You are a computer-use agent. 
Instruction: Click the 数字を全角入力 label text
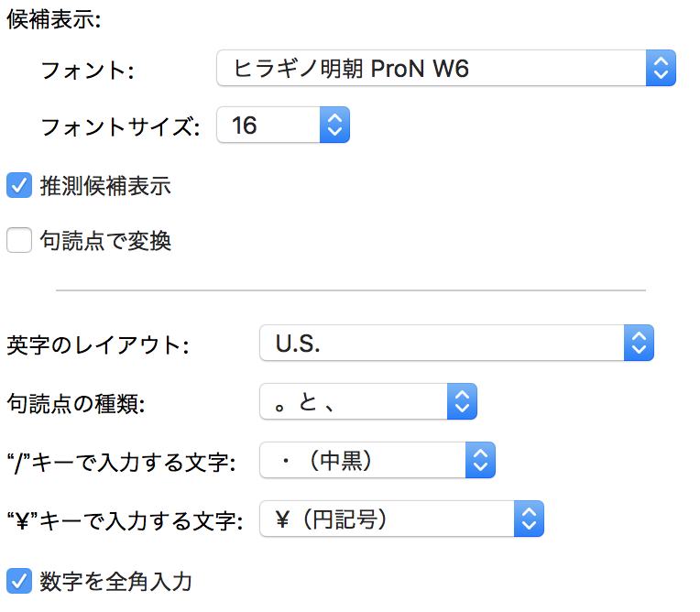[115, 581]
